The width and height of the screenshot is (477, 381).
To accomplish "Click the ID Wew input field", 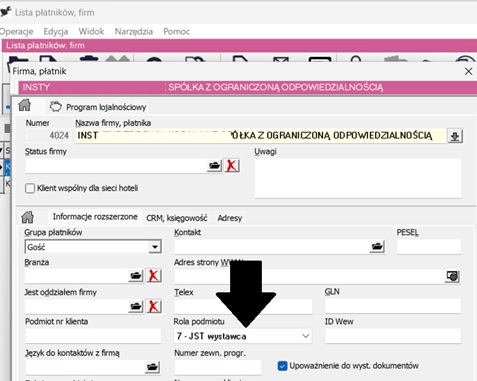I will [393, 336].
